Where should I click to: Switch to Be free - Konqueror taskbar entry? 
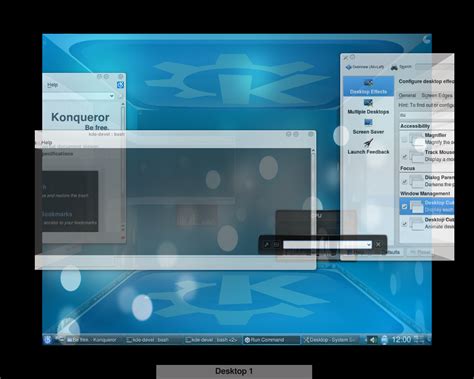92,340
